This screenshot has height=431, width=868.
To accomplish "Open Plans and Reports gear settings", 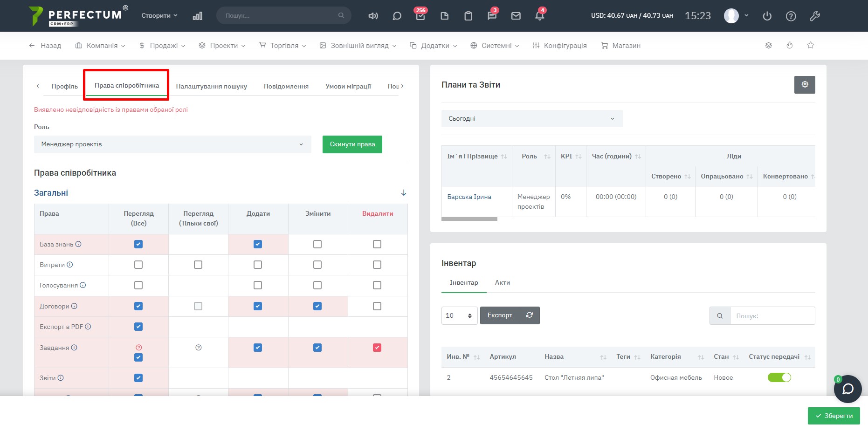I will [x=804, y=85].
